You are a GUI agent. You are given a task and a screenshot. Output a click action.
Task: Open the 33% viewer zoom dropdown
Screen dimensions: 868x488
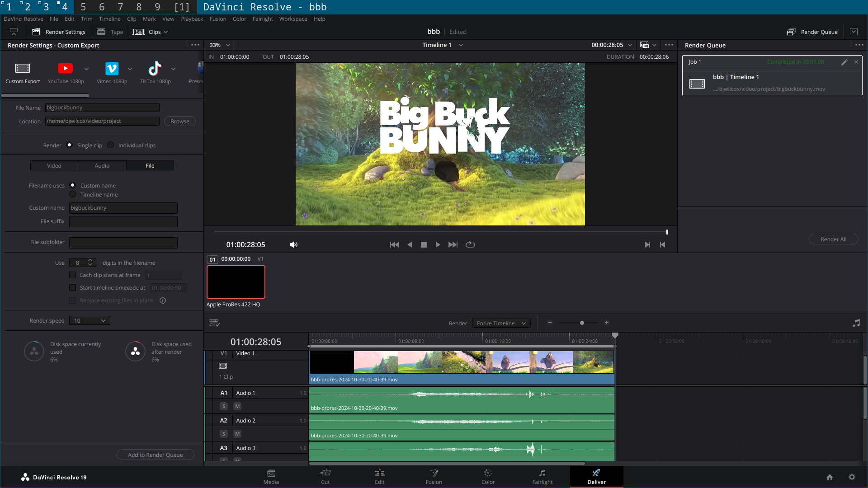(x=220, y=45)
